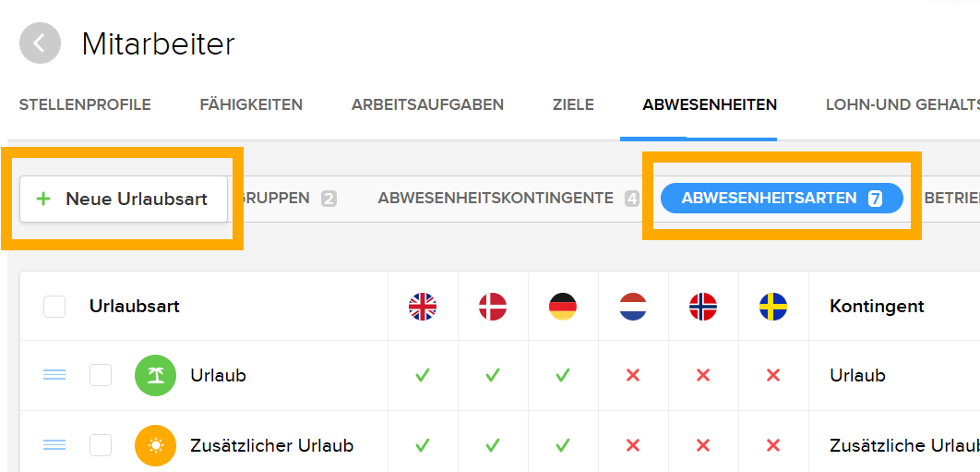Open the Ziele tab
Viewport: 980px width, 472px height.
coord(573,105)
